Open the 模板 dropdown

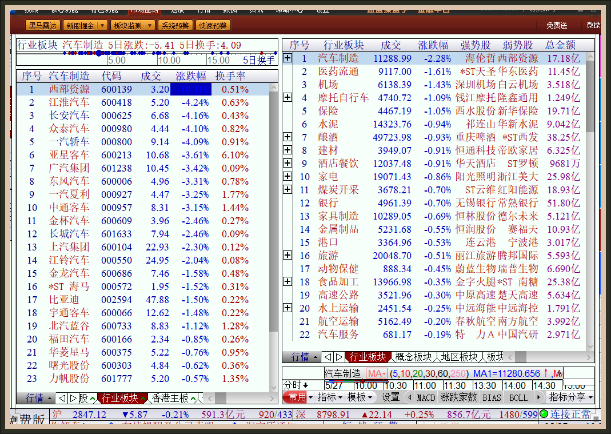pyautogui.click(x=359, y=397)
